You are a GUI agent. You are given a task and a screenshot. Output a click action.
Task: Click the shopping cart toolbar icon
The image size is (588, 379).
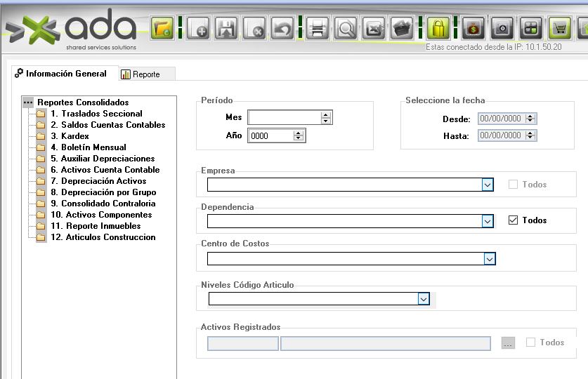pyautogui.click(x=559, y=29)
